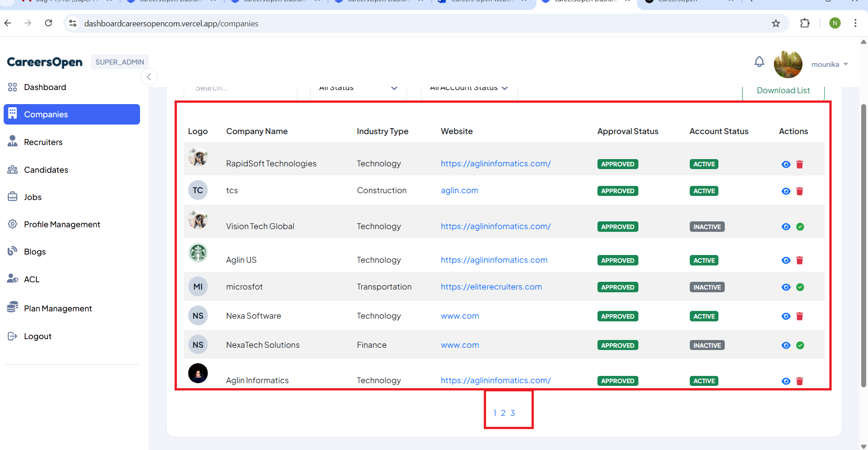Screen dimensions: 868x450
Task: View Aglin US details with eye icon
Action: click(x=786, y=260)
